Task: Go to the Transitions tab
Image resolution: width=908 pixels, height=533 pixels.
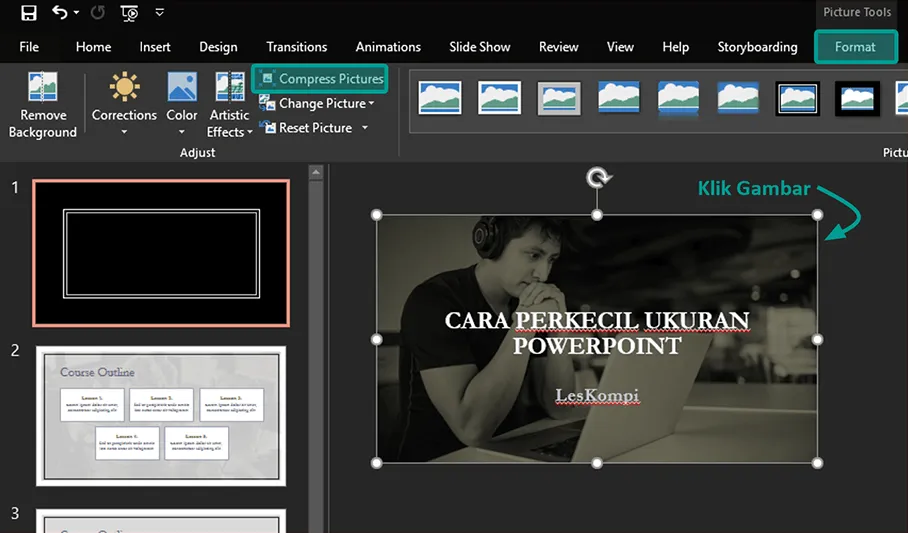Action: [x=296, y=47]
